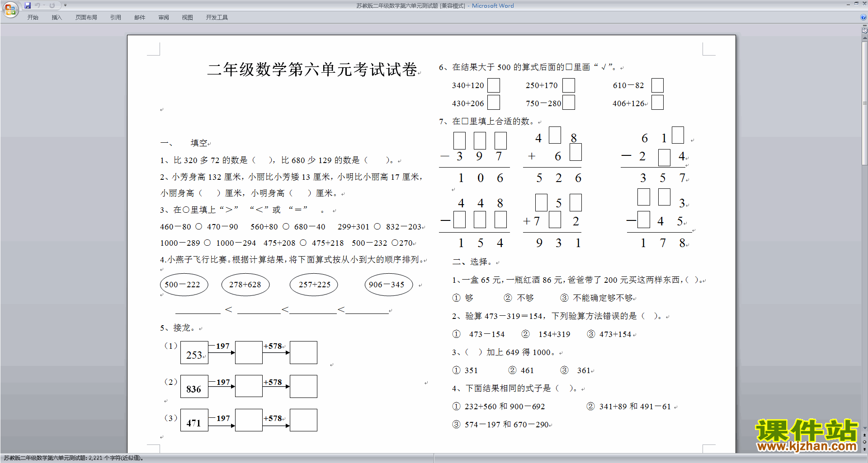
Task: Click the box containing 253
Action: coord(194,353)
